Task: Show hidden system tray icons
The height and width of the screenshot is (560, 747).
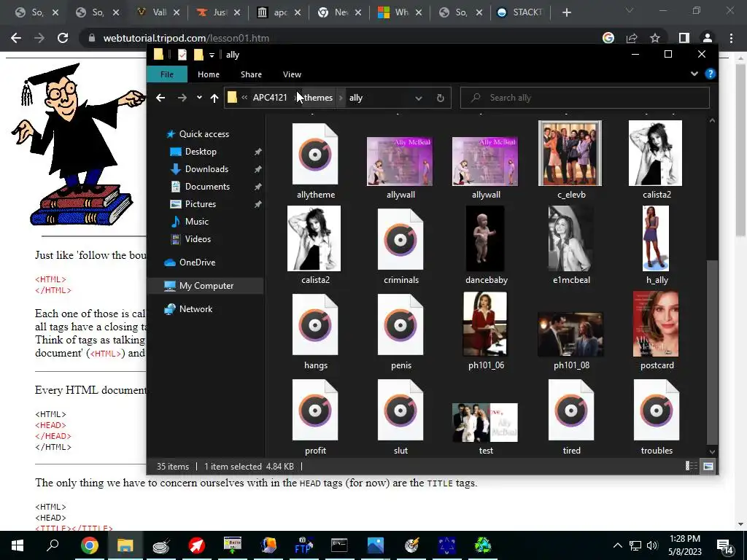Action: 617,545
